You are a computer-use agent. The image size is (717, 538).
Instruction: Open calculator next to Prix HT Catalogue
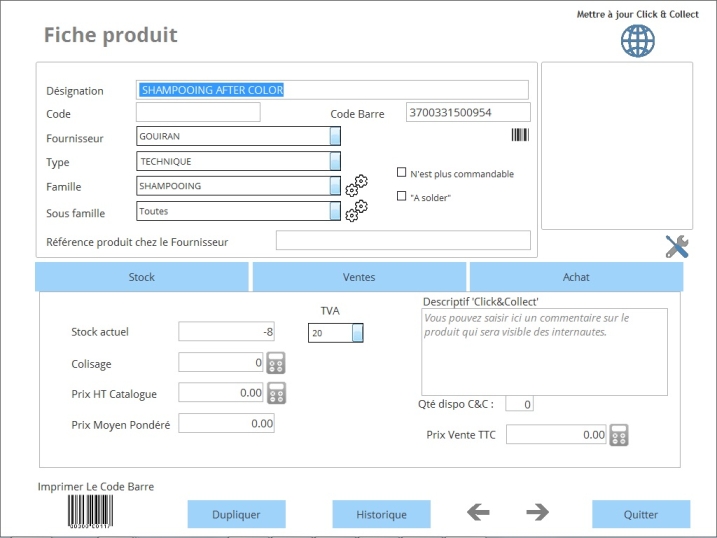pyautogui.click(x=276, y=393)
